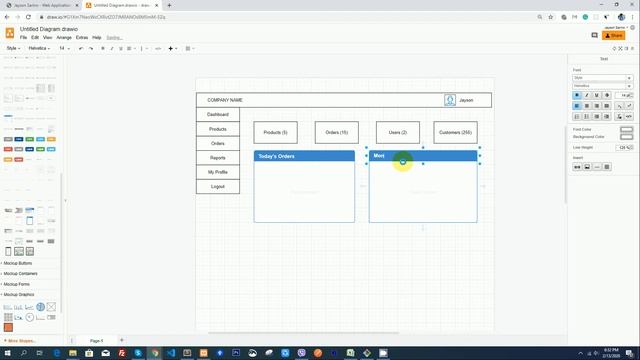The width and height of the screenshot is (640, 360).
Task: Click the font size field in Text panel
Action: click(x=624, y=95)
